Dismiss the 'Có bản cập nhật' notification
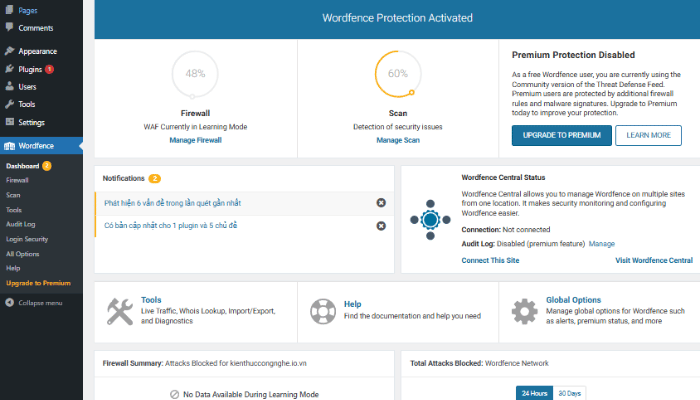This screenshot has height=400, width=700. (381, 226)
